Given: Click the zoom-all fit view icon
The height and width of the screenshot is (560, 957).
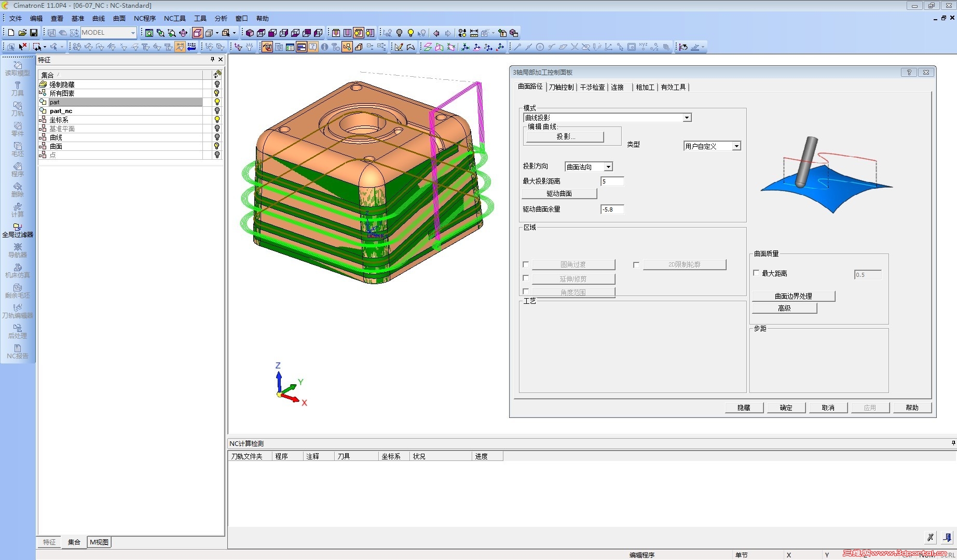Looking at the screenshot, I should (149, 33).
